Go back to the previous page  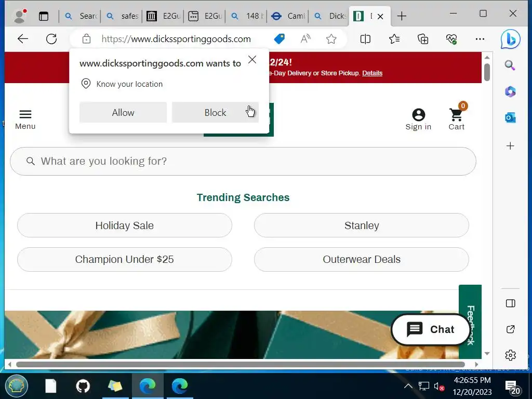23,39
